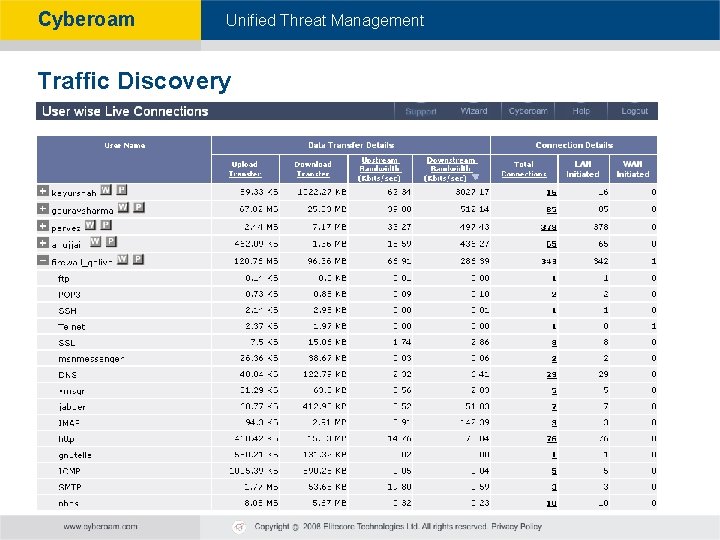
Task: Click the W icon in the fourth user row
Action: click(96, 242)
